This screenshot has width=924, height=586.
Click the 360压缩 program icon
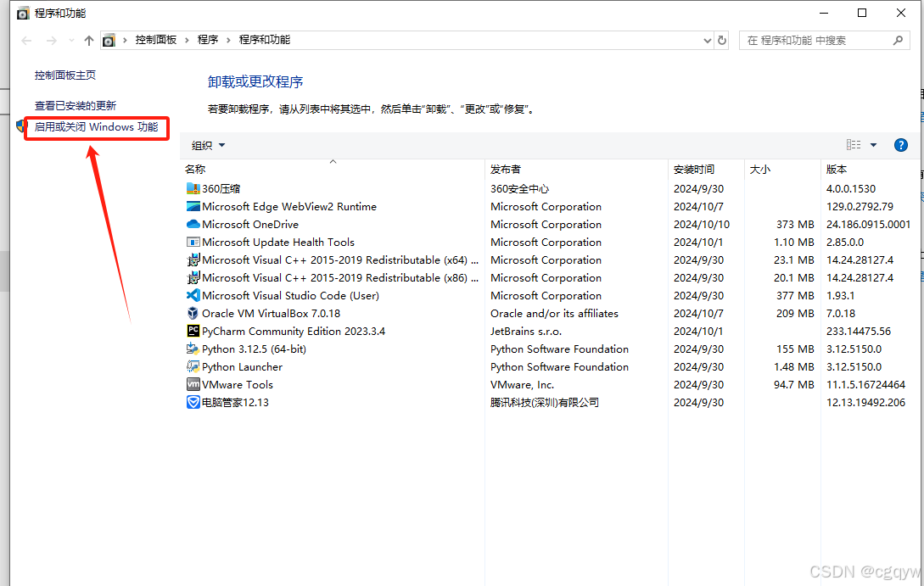[193, 188]
